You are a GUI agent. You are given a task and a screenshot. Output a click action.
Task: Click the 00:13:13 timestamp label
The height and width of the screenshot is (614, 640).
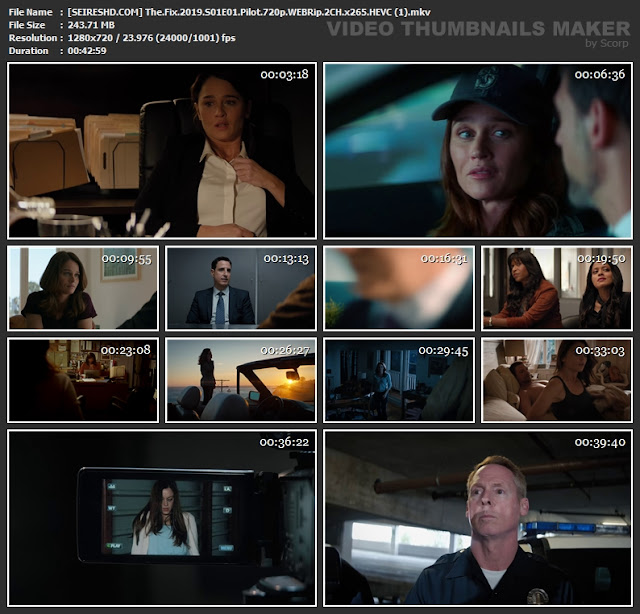286,258
